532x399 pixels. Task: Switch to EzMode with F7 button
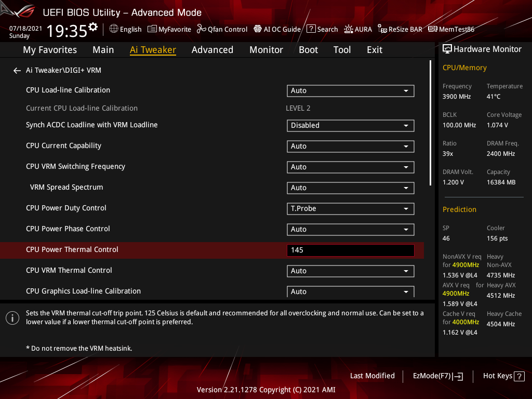437,376
